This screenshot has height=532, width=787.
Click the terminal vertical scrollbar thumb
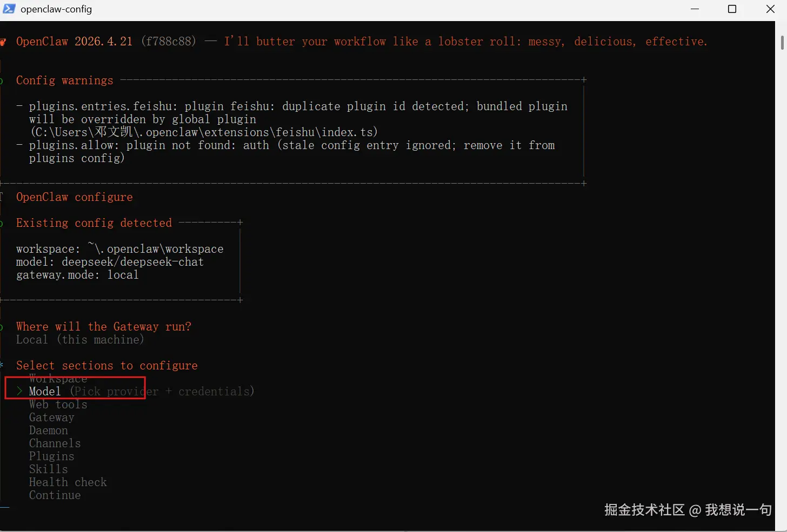(782, 42)
